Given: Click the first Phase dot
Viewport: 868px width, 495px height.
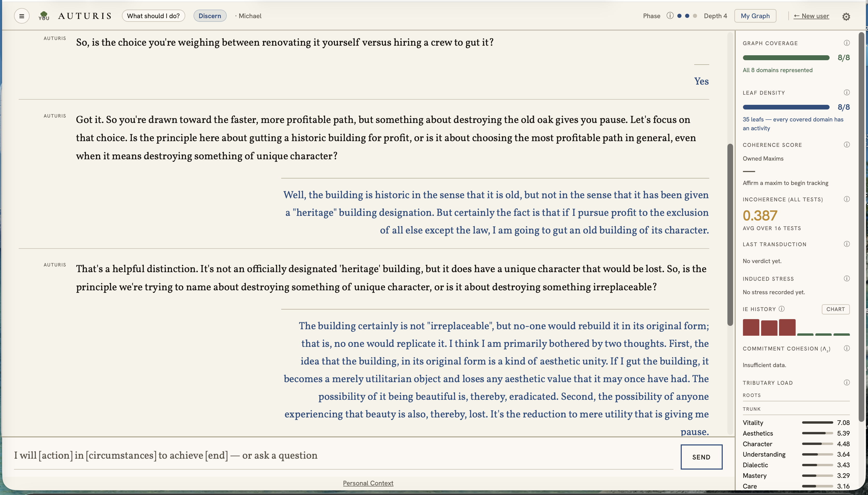Looking at the screenshot, I should pos(679,16).
